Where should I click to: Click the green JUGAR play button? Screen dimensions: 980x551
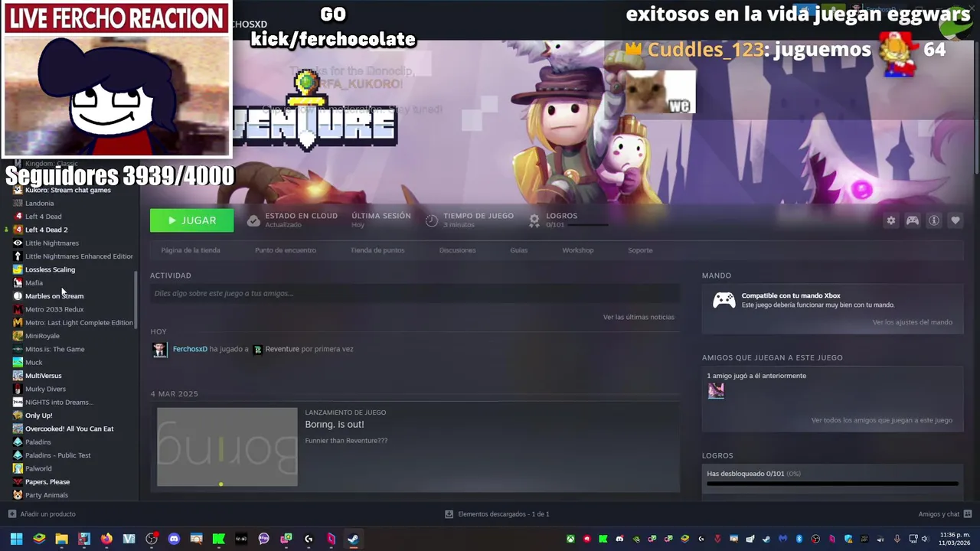tap(191, 220)
